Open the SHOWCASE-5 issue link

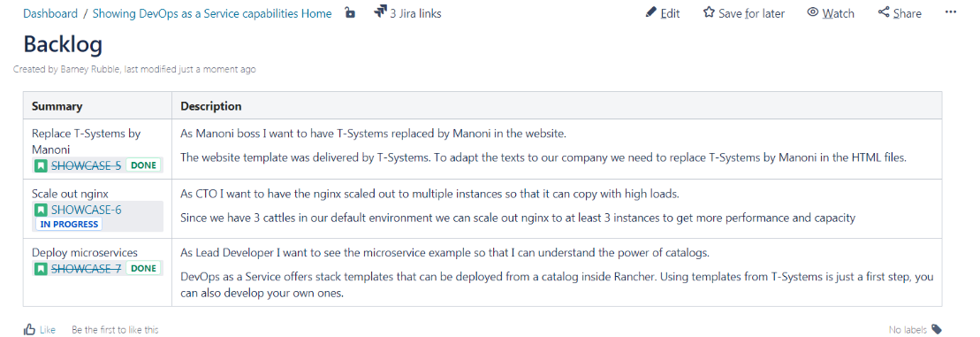point(86,165)
